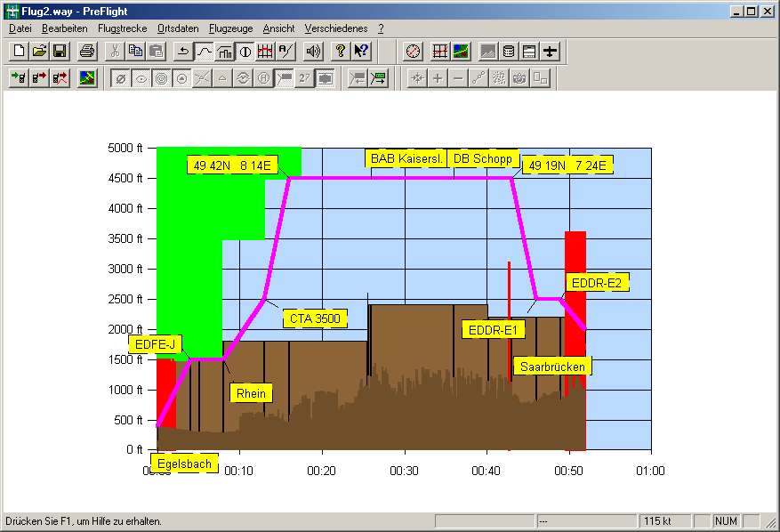Image resolution: width=780 pixels, height=532 pixels.
Task: Print the flight profile using the printer icon
Action: [x=86, y=51]
